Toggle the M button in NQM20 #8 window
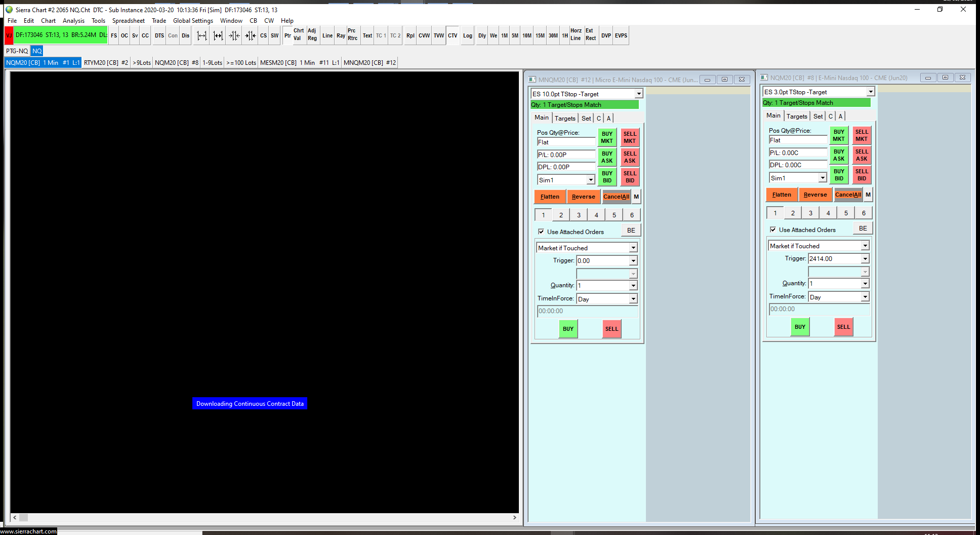The image size is (980, 535). tap(868, 195)
